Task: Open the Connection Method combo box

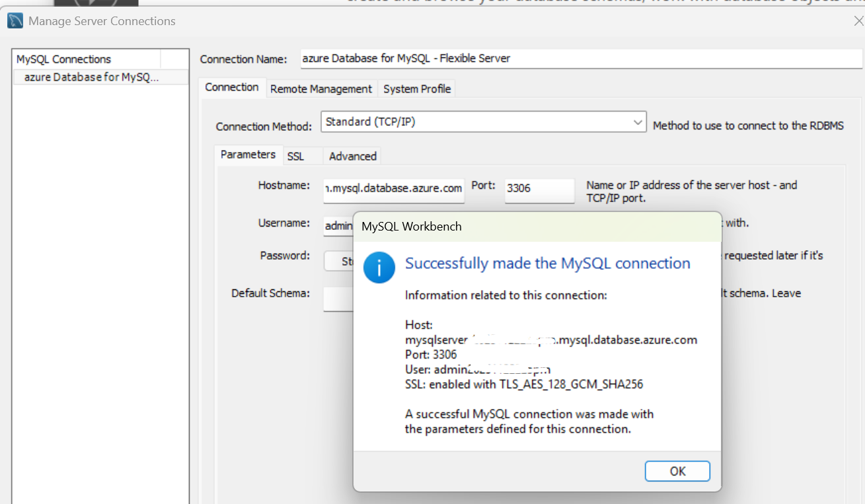Action: pyautogui.click(x=476, y=122)
